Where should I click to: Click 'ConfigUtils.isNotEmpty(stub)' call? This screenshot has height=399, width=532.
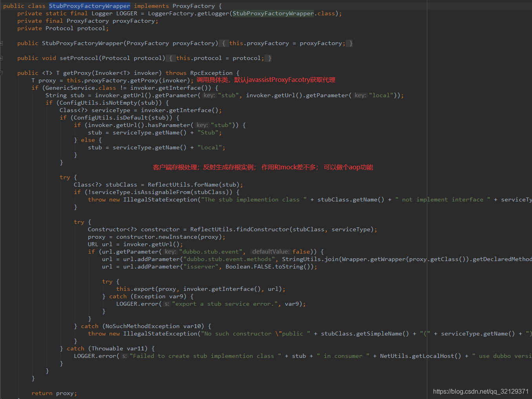(109, 103)
